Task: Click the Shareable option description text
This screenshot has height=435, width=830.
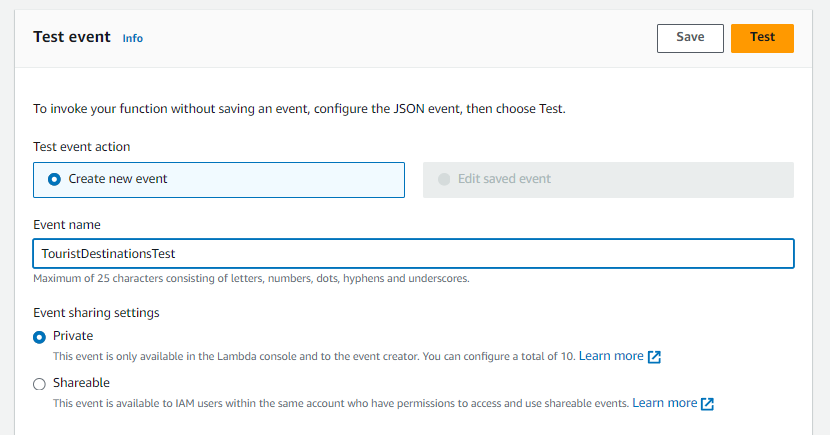Action: [x=340, y=403]
